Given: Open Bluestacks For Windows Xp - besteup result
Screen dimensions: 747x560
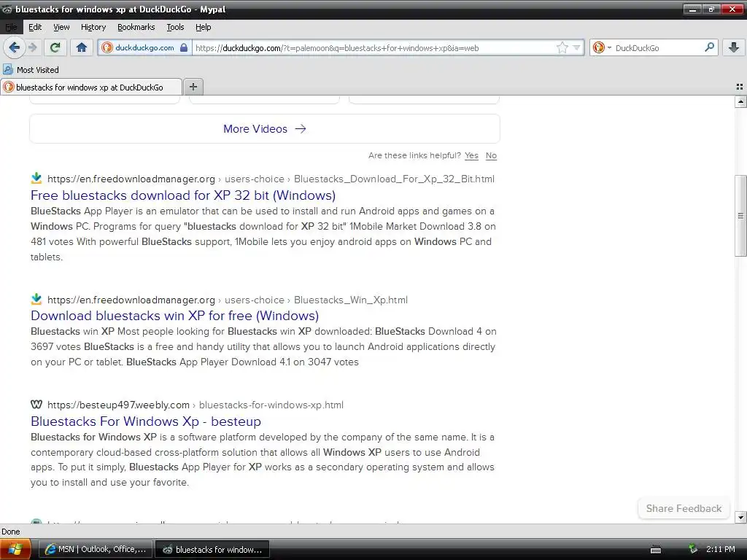Looking at the screenshot, I should [146, 421].
